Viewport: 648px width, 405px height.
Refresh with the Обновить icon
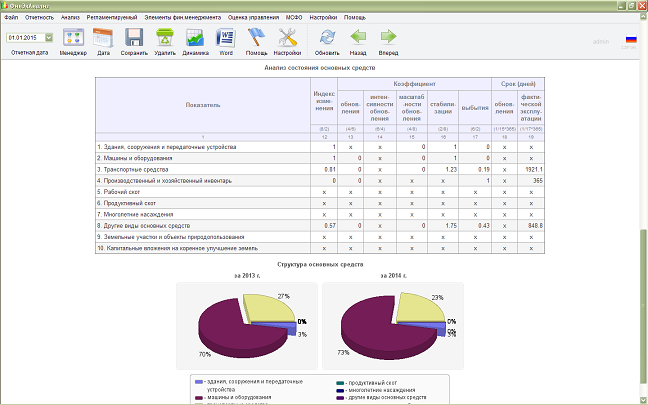pyautogui.click(x=327, y=38)
